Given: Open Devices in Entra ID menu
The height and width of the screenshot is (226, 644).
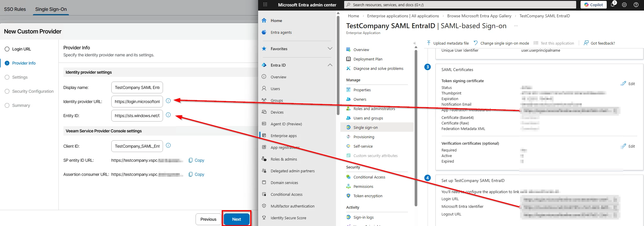Looking at the screenshot, I should (277, 112).
